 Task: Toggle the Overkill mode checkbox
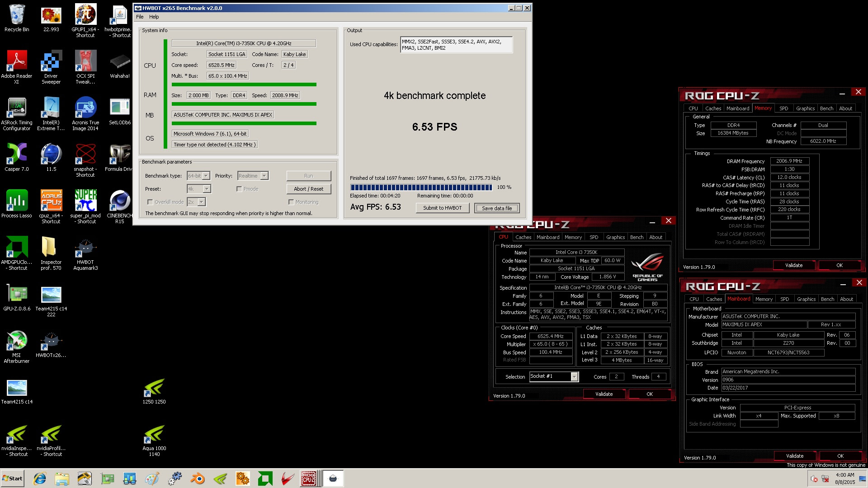150,202
